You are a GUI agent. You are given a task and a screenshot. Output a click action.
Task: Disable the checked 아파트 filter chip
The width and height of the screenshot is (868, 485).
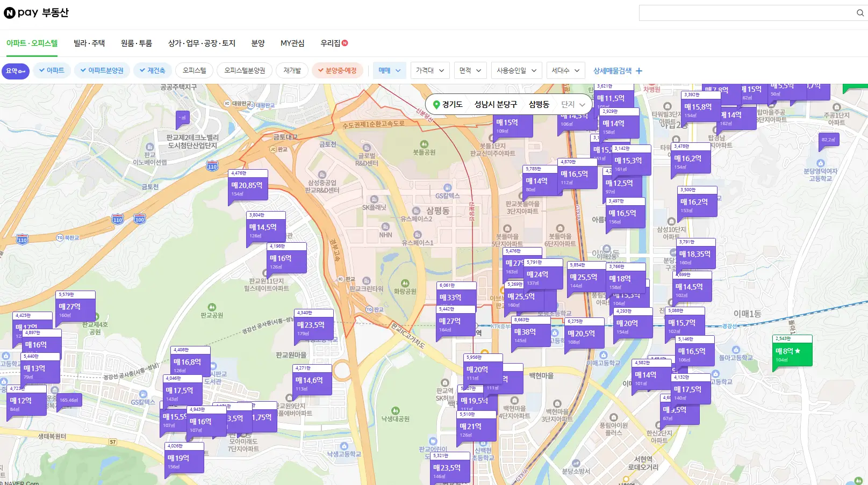tap(52, 70)
